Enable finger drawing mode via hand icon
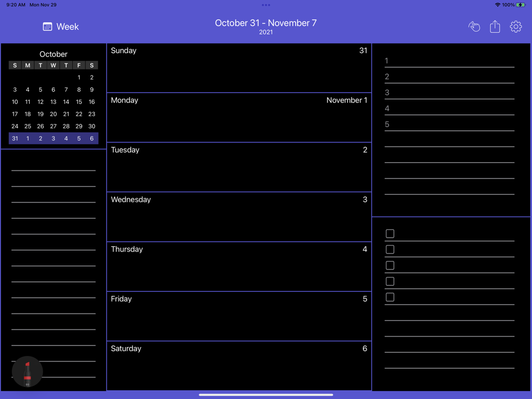The height and width of the screenshot is (399, 532). pyautogui.click(x=474, y=26)
